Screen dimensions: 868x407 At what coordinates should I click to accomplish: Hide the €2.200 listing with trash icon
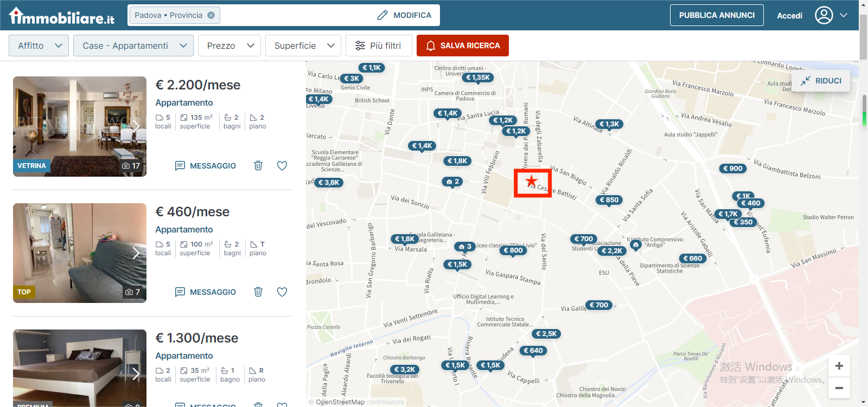coord(258,166)
